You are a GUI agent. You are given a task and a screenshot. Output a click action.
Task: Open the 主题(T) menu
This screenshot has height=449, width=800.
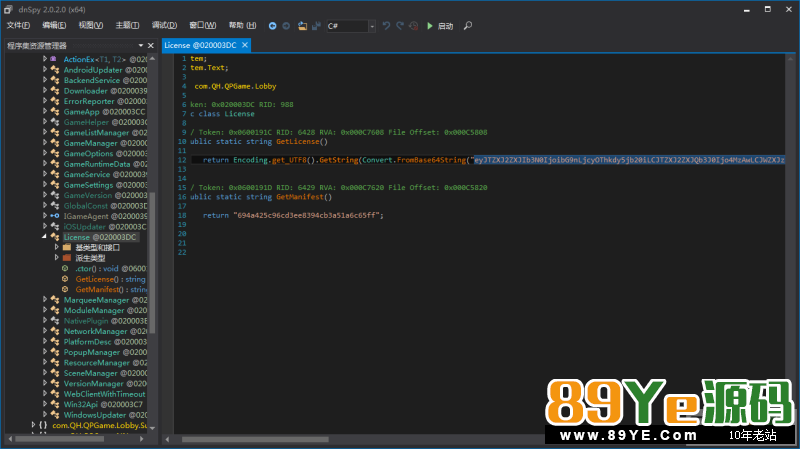127,26
